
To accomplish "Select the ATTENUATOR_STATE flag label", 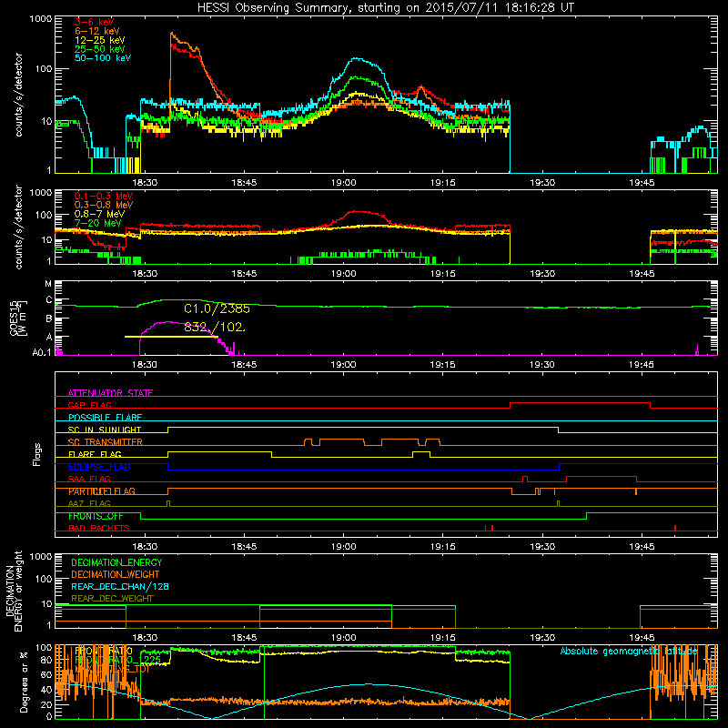I will tap(110, 393).
